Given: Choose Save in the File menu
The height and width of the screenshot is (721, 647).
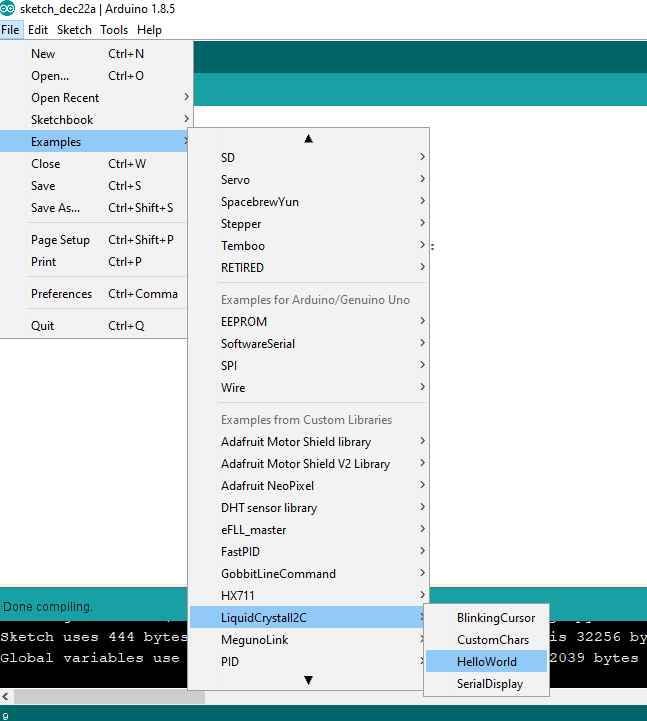Looking at the screenshot, I should (94, 186).
